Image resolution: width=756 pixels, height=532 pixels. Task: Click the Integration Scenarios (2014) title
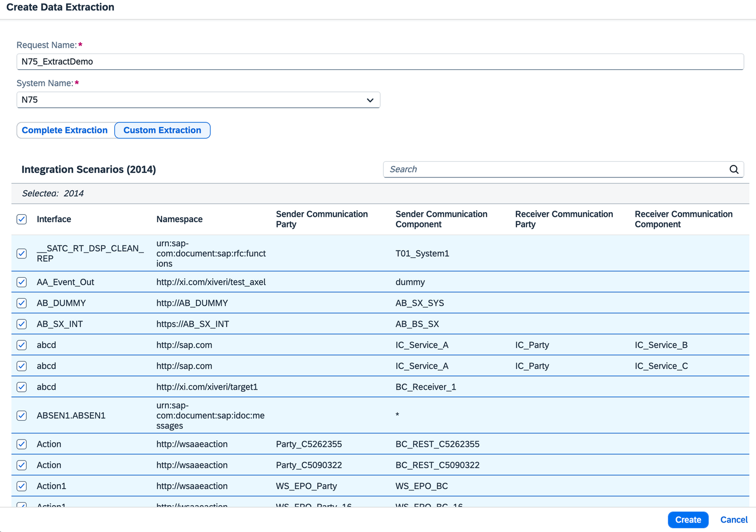(89, 170)
